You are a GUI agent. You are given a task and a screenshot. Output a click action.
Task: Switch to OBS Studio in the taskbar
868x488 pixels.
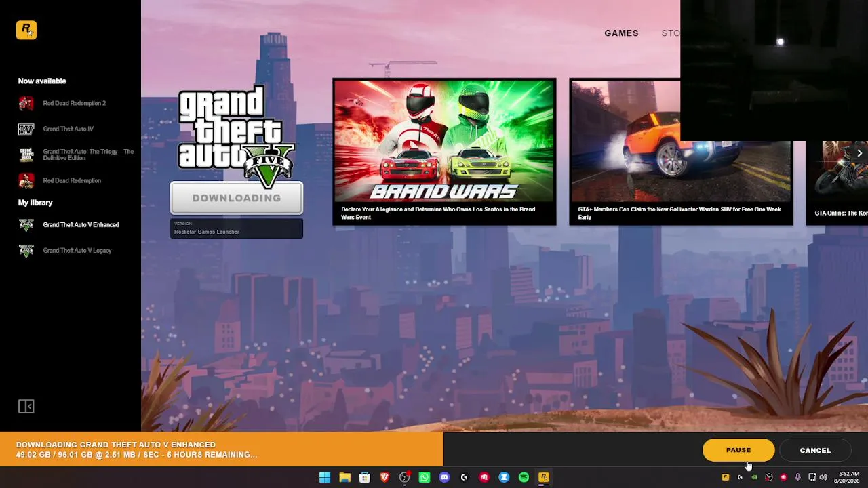click(x=405, y=477)
